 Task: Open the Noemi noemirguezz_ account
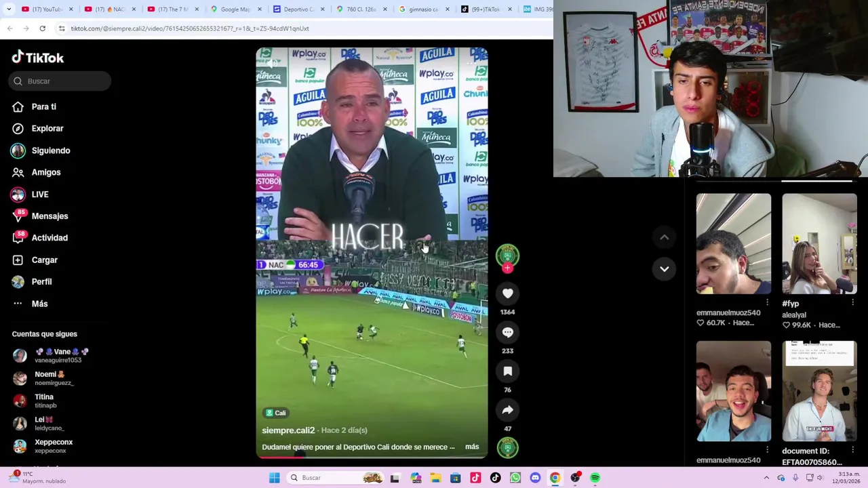(x=44, y=378)
